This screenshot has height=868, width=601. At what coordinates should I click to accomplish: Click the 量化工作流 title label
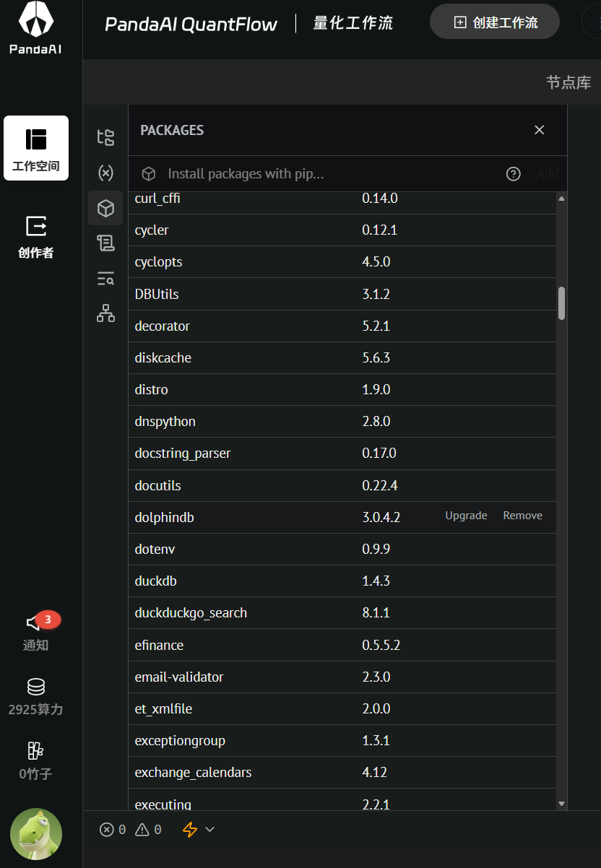coord(353,23)
